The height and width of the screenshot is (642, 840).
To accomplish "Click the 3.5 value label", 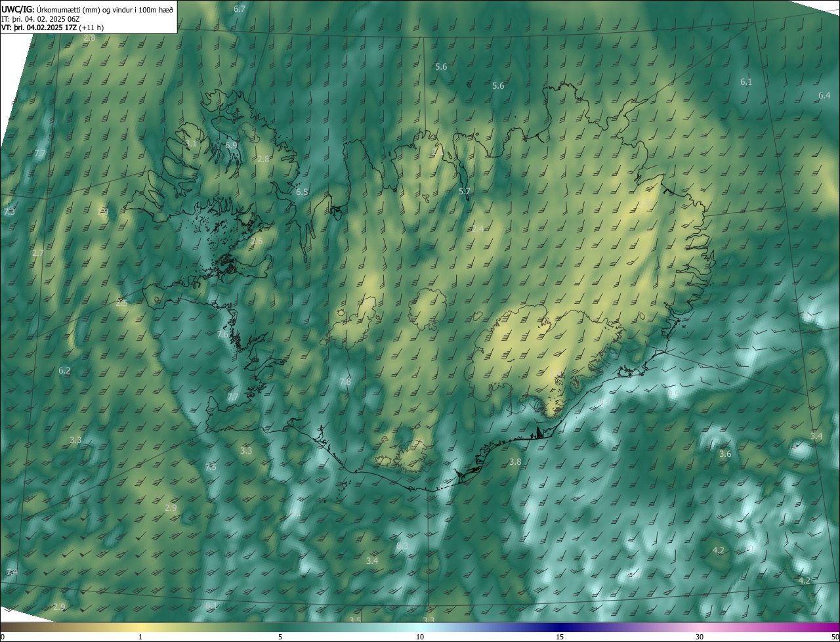I will pos(355,620).
